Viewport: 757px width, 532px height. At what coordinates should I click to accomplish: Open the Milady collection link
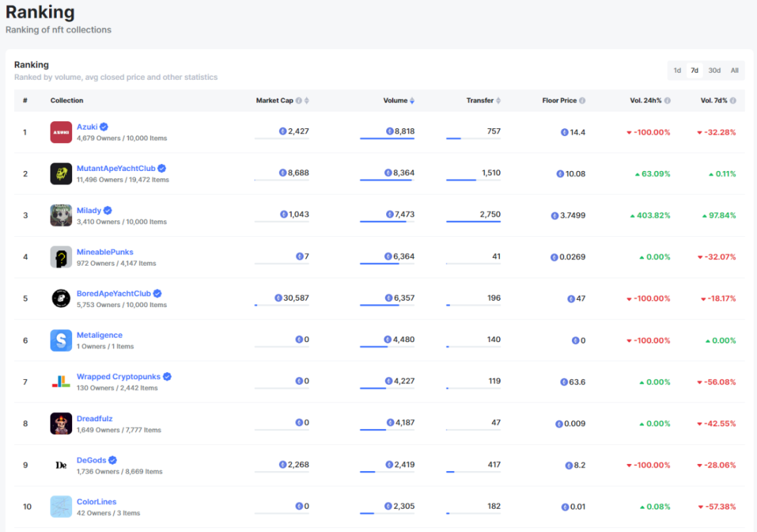tap(89, 210)
